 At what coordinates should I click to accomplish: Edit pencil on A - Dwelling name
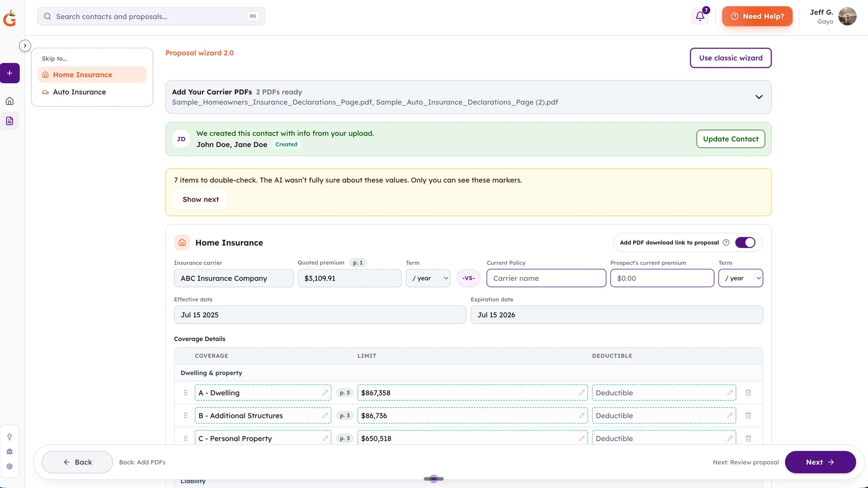325,393
